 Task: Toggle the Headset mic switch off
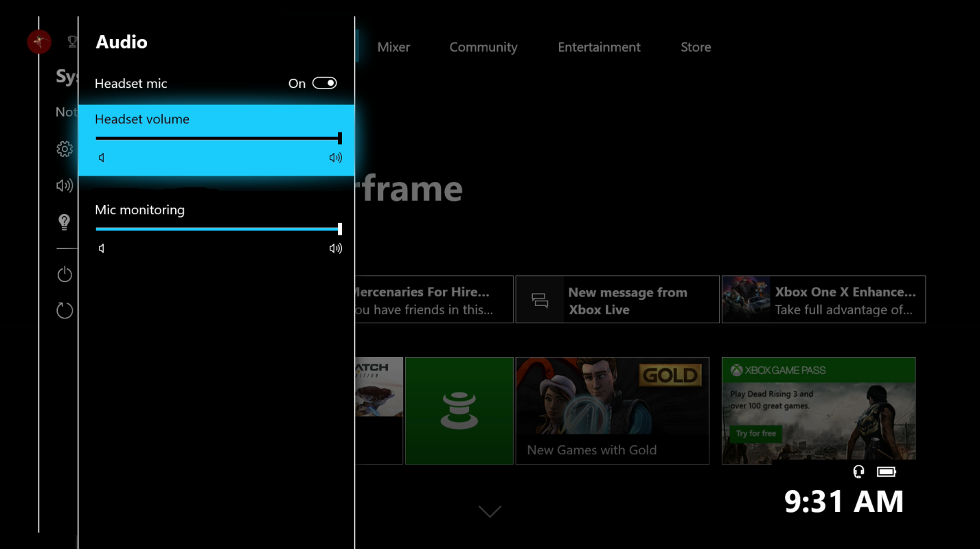tap(325, 83)
